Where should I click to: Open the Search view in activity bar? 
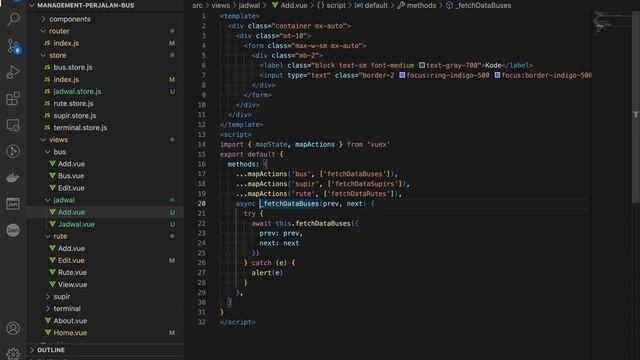13,19
